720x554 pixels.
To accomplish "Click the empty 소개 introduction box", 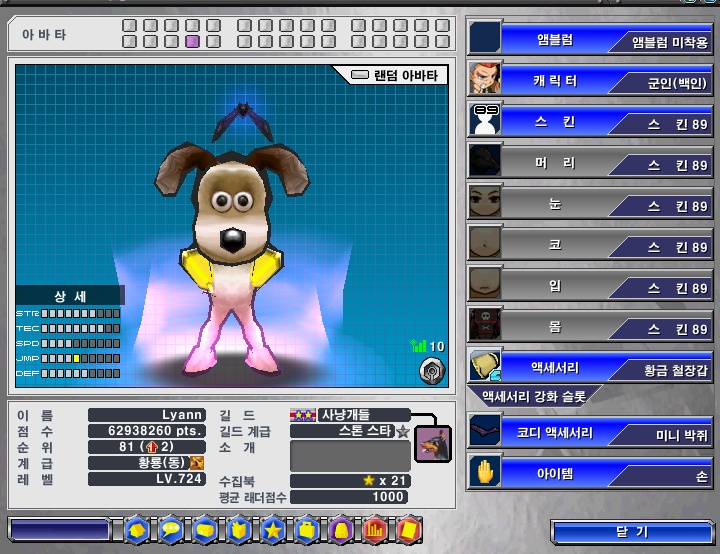I will click(350, 455).
